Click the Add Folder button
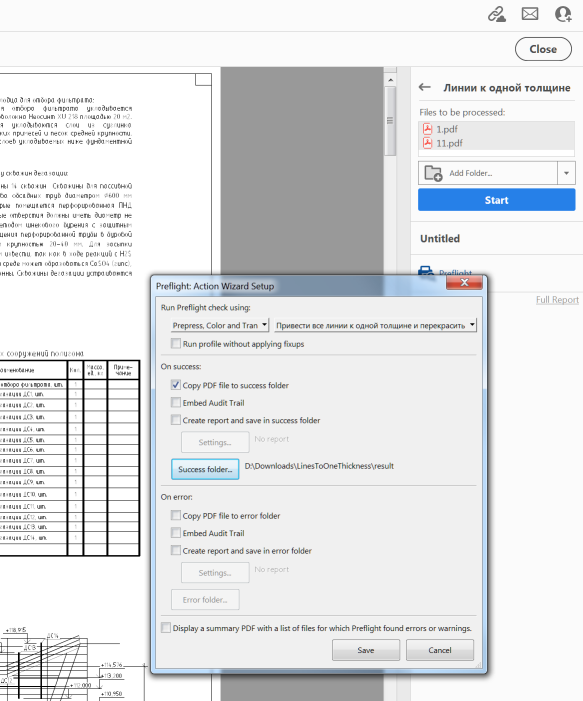Image resolution: width=583 pixels, height=701 pixels. tap(488, 173)
